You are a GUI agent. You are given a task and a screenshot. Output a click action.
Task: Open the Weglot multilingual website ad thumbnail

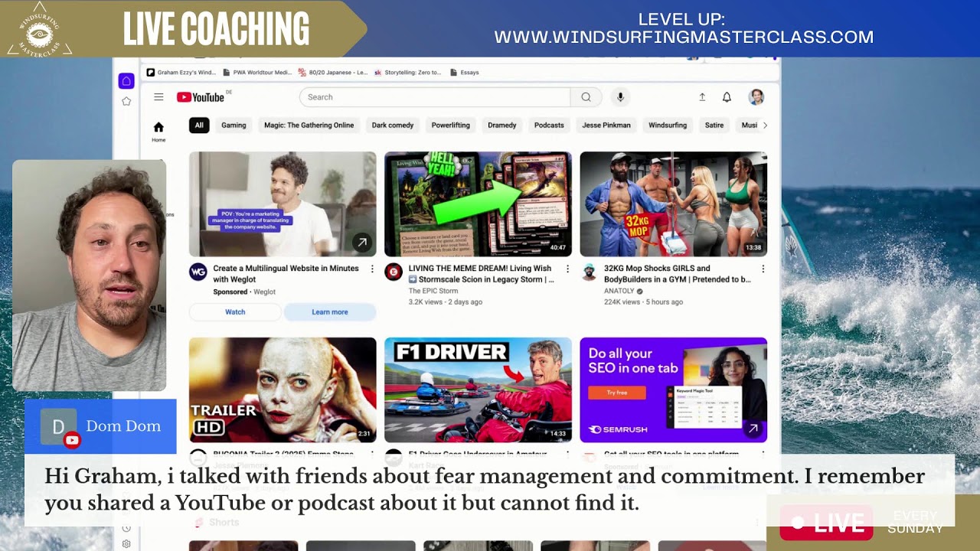283,204
